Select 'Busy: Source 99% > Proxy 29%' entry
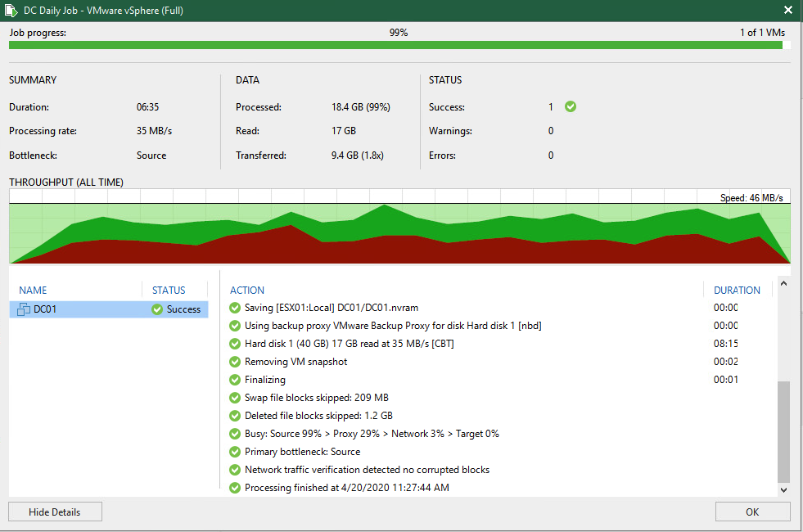Viewport: 803px width, 532px height. (x=372, y=434)
